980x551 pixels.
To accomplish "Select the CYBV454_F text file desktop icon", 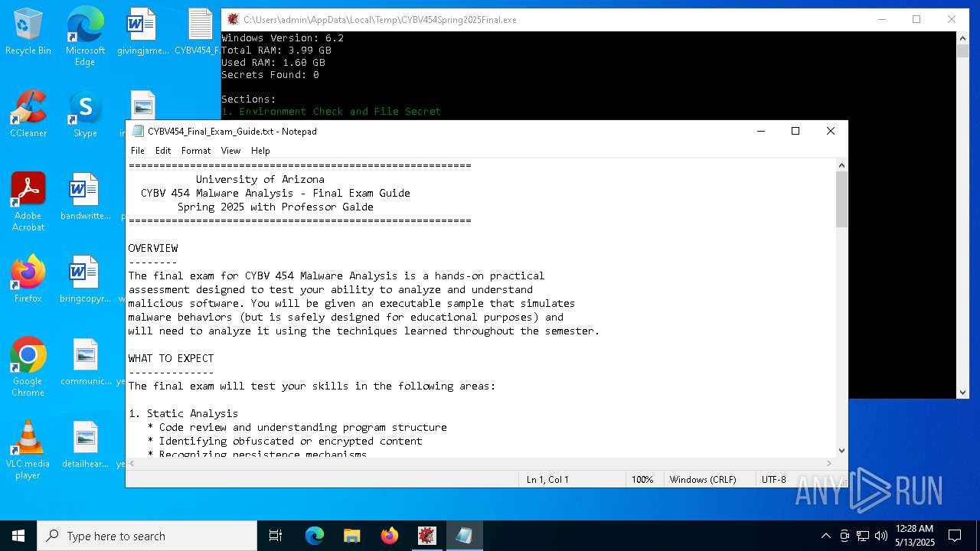I will (x=200, y=32).
